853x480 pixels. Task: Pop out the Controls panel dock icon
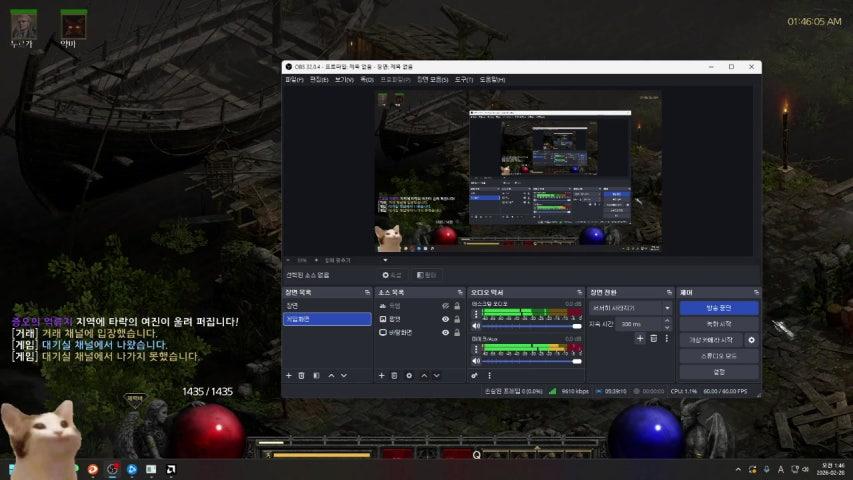[x=756, y=292]
